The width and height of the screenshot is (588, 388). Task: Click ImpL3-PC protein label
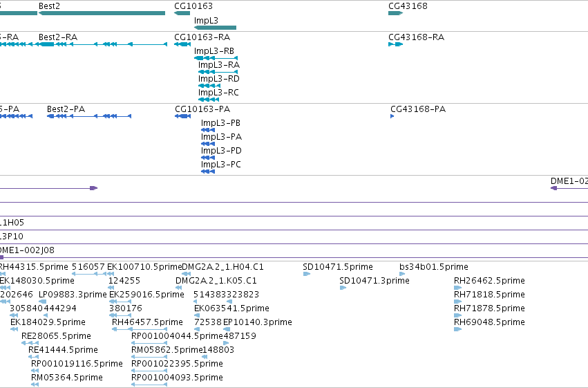coord(221,165)
